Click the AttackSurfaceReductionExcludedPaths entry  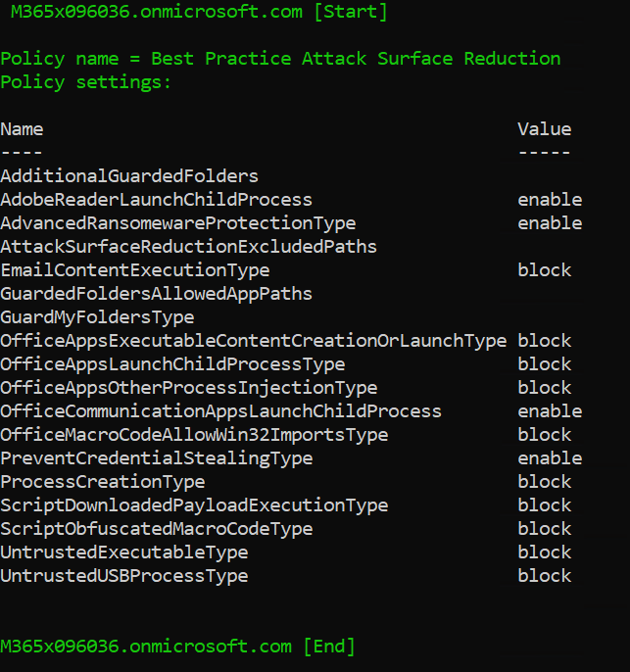coord(188,247)
